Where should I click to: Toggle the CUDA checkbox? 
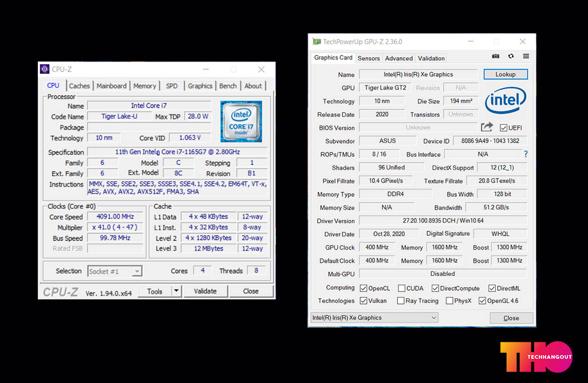tap(401, 288)
